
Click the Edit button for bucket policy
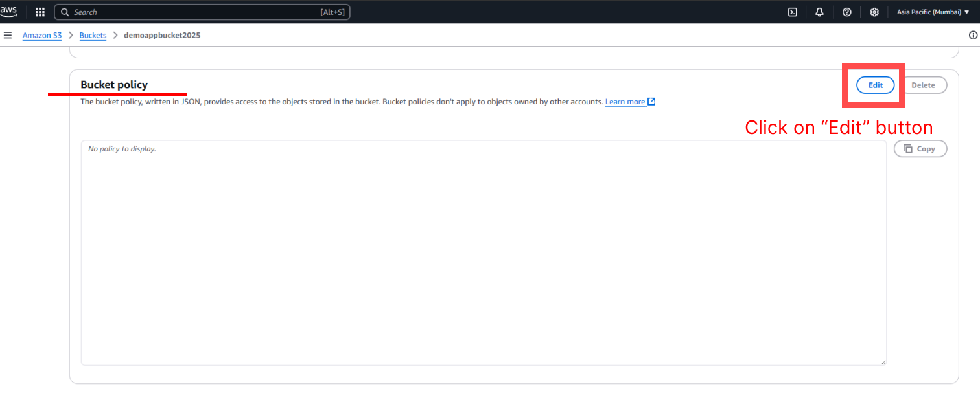click(875, 85)
